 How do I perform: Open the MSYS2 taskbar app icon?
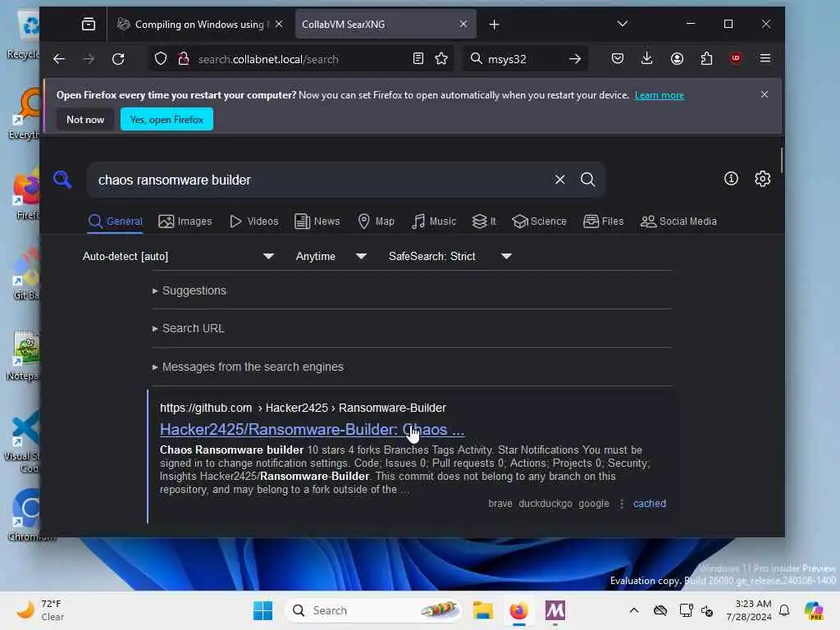pos(555,610)
